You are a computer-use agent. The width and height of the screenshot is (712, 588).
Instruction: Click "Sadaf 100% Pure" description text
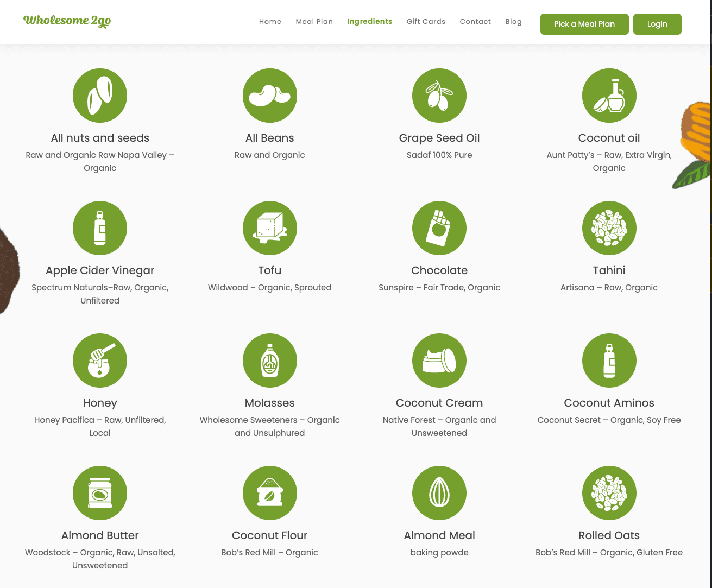pos(439,155)
